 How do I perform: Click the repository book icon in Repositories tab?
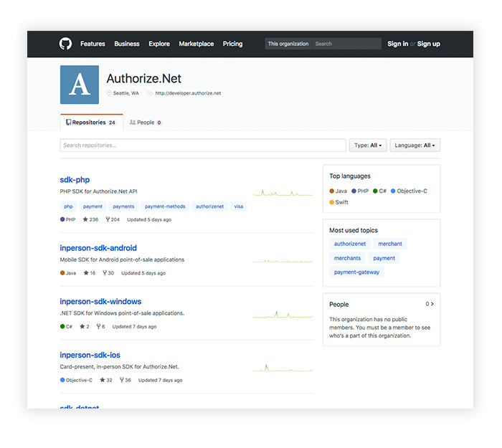click(x=69, y=123)
